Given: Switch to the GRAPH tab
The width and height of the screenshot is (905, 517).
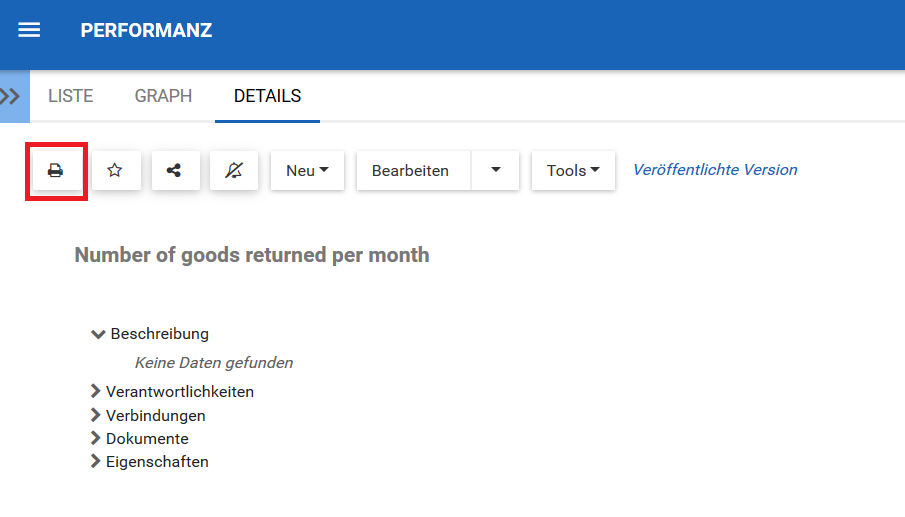Looking at the screenshot, I should 163,97.
